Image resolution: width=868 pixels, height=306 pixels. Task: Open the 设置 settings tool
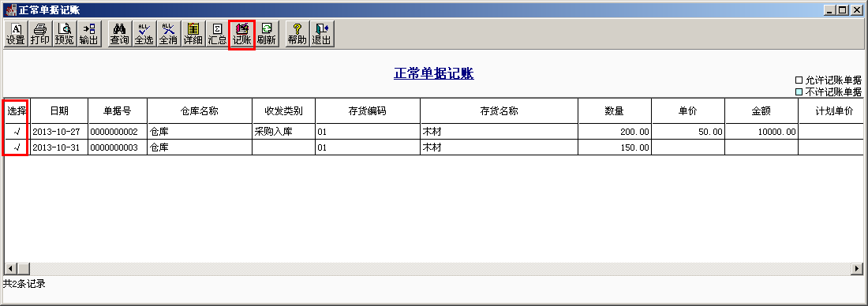click(x=16, y=35)
